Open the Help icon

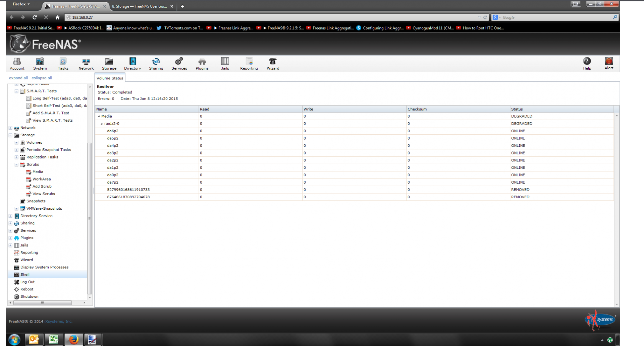coord(587,64)
